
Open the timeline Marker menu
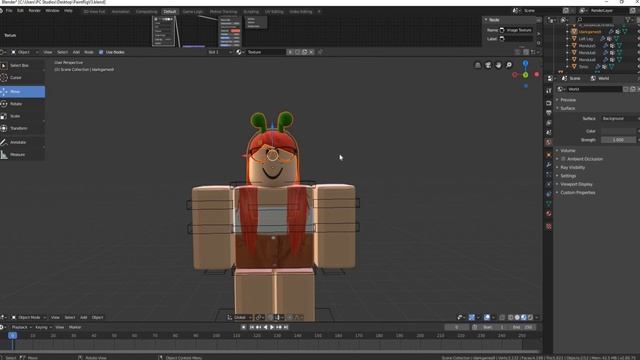click(x=75, y=327)
